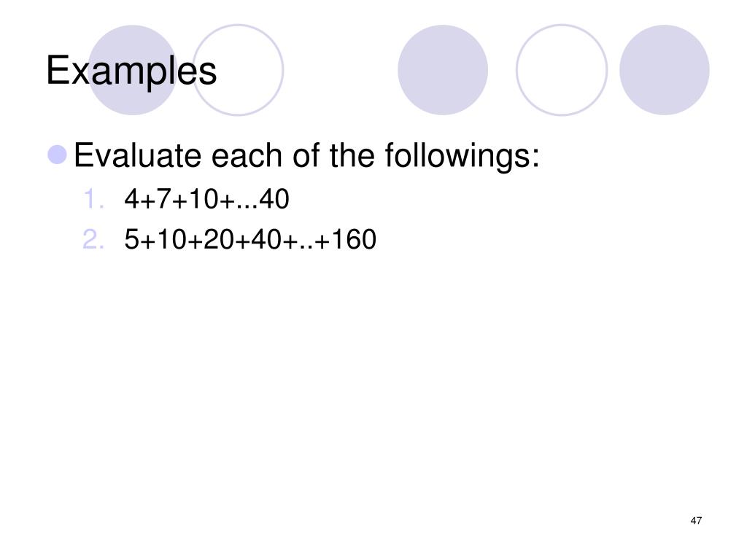This screenshot has height=560, width=747.
Task: Select the Evaluate each of the followings text
Action: click(x=307, y=156)
